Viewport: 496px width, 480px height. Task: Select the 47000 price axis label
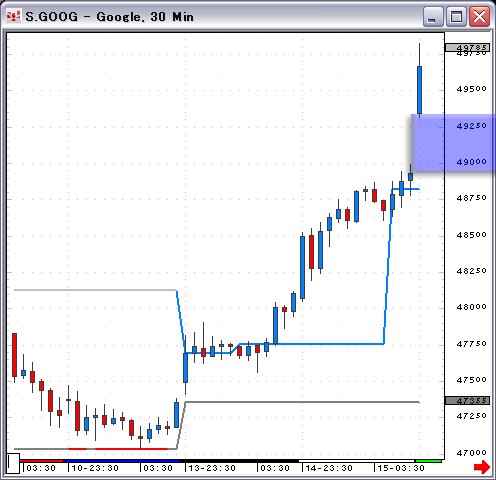coord(471,453)
